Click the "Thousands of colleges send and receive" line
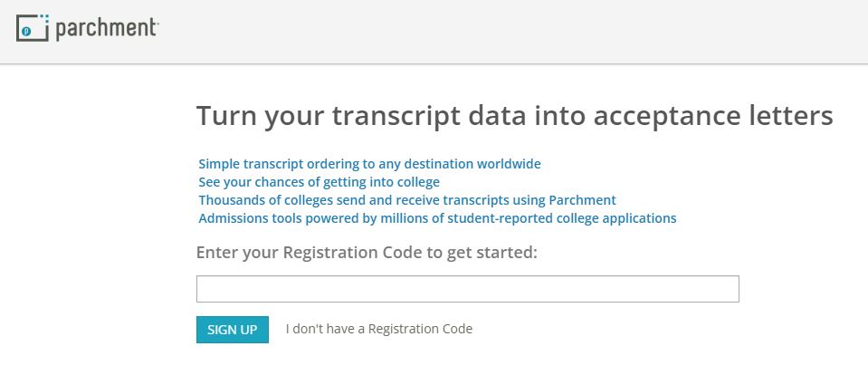The width and height of the screenshot is (868, 375). [x=406, y=200]
